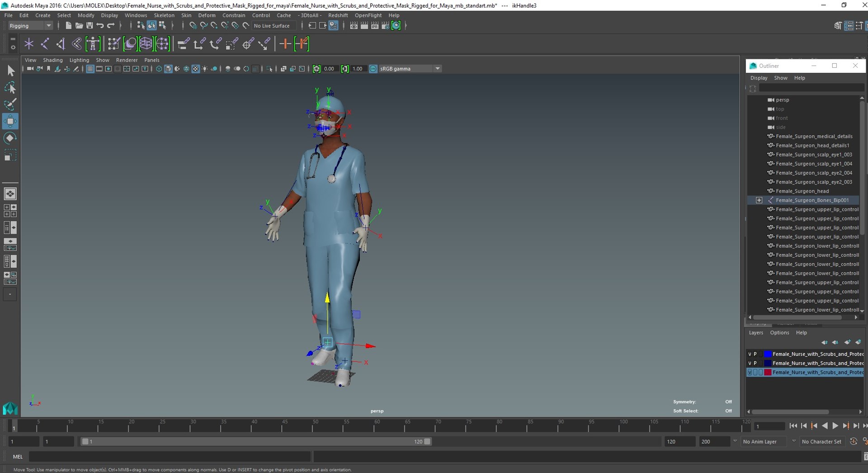The image size is (868, 473).
Task: Toggle visibility V of the blue layer
Action: coord(750,354)
